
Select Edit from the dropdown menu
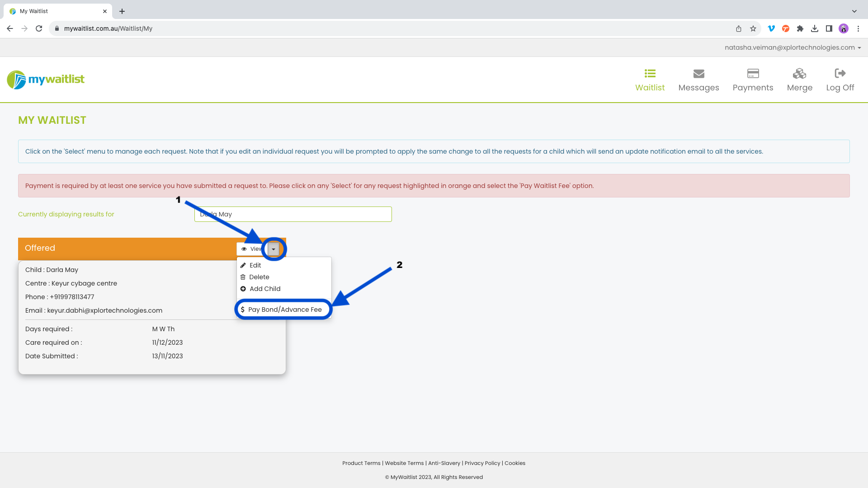[255, 265]
